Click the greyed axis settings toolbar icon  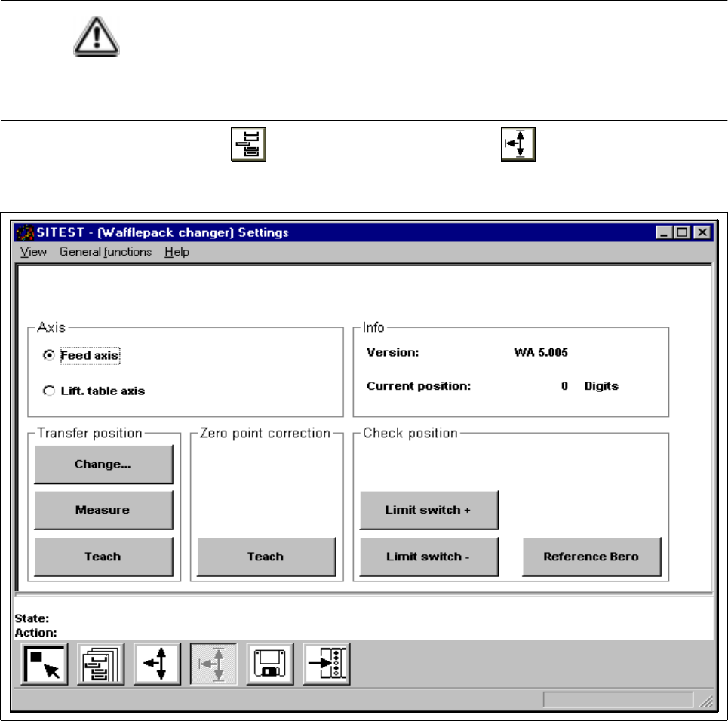tap(213, 664)
